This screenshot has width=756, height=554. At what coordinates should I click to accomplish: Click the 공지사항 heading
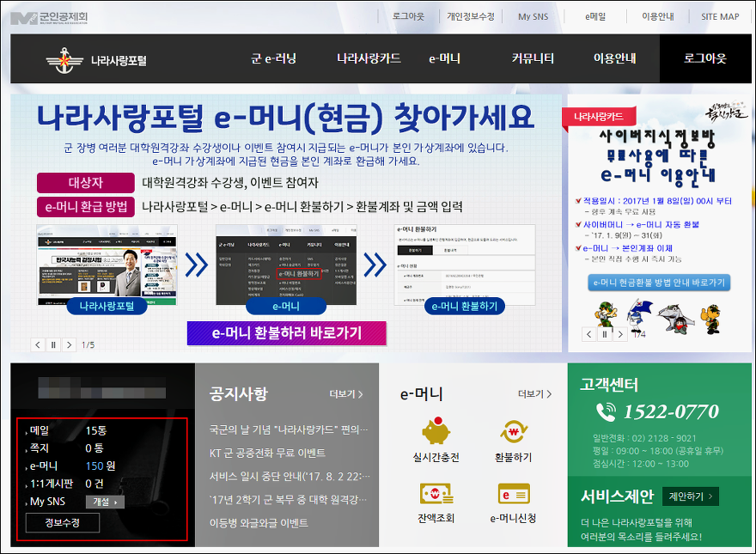(x=239, y=394)
